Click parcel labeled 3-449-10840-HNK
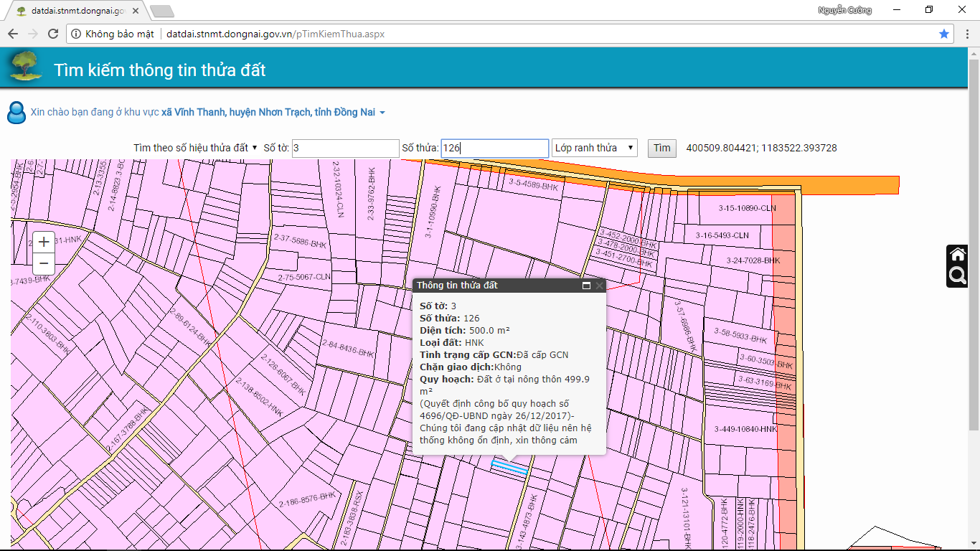 click(x=745, y=429)
